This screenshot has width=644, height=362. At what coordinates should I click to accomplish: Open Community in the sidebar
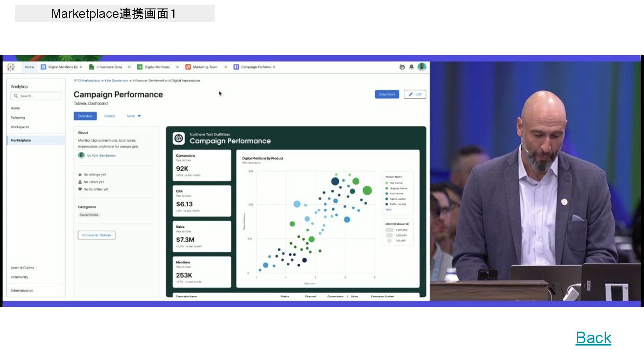[x=19, y=277]
